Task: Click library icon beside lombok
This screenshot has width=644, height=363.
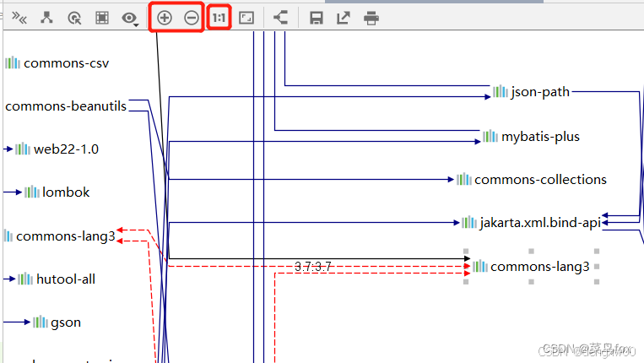Action: click(31, 192)
